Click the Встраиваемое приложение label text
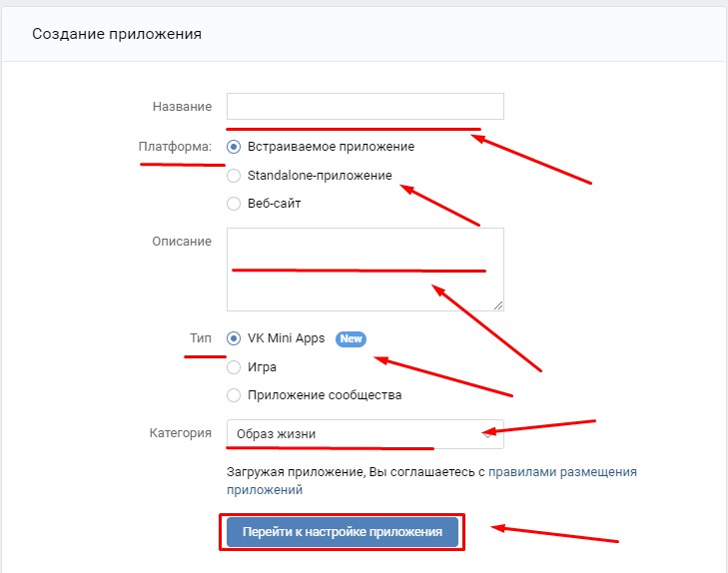This screenshot has width=728, height=573. point(331,147)
